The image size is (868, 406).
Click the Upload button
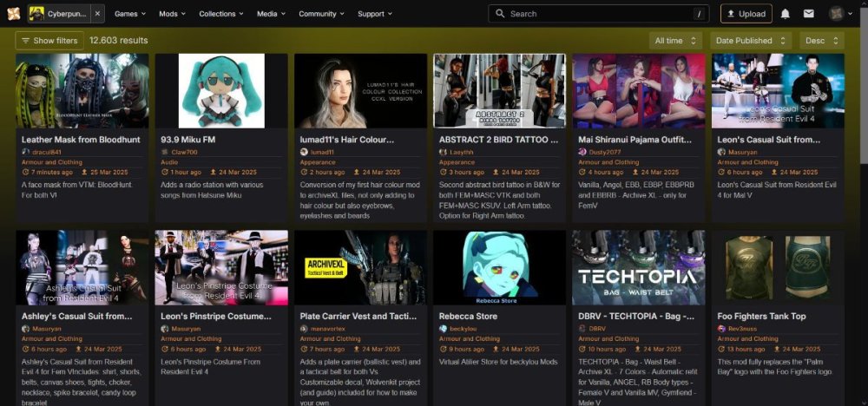tap(746, 14)
